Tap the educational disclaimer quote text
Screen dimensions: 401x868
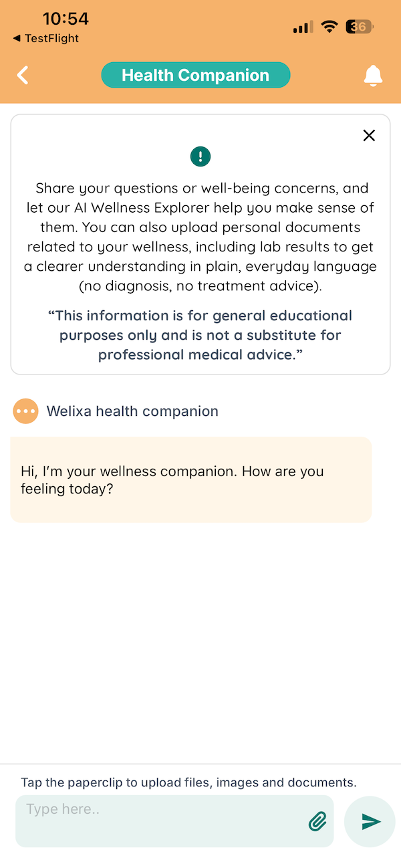click(x=200, y=335)
